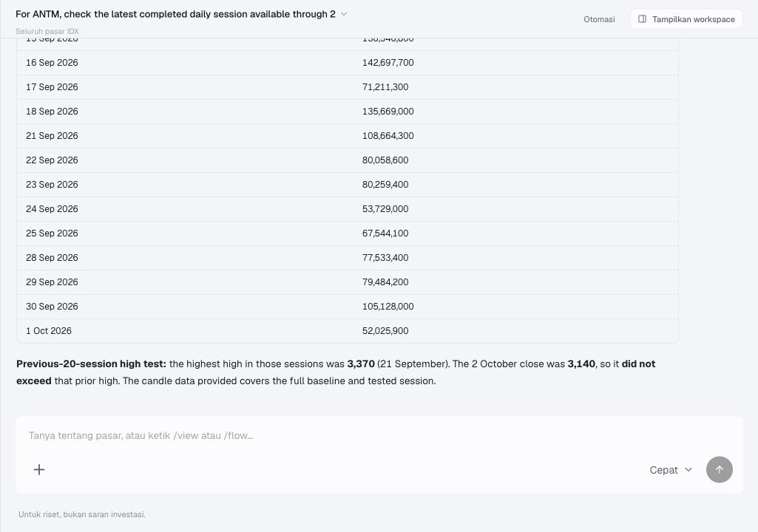Click the workspace panel icon
The height and width of the screenshot is (532, 758).
642,19
